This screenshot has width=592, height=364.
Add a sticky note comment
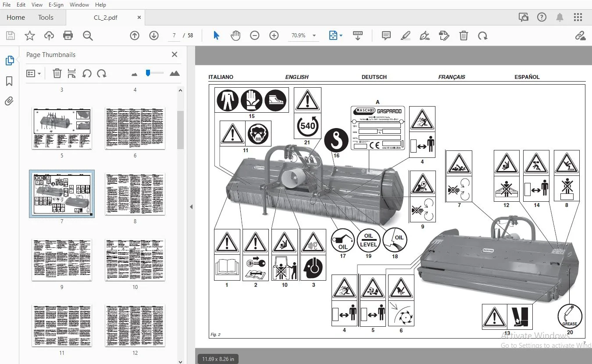tap(386, 36)
